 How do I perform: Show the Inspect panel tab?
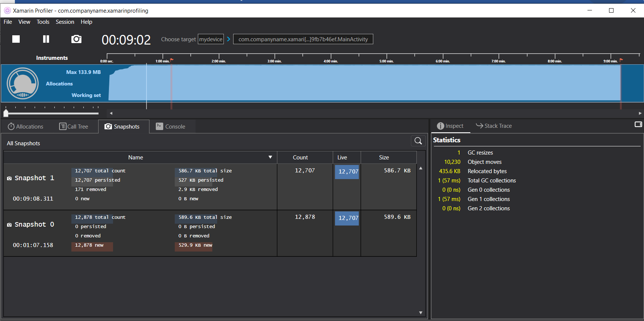pyautogui.click(x=450, y=126)
